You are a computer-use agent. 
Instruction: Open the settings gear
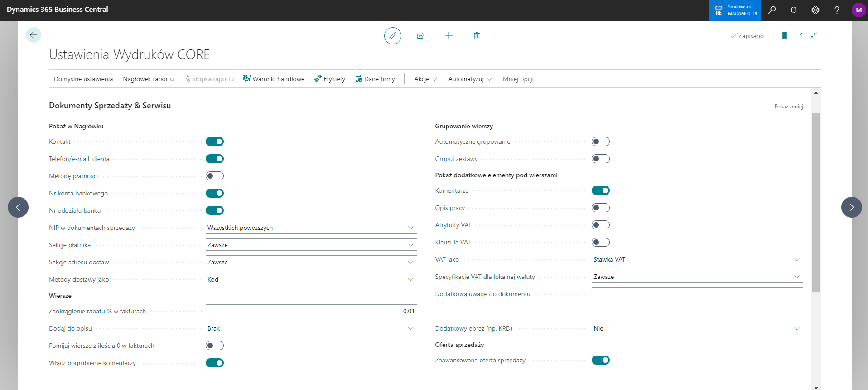[x=815, y=10]
